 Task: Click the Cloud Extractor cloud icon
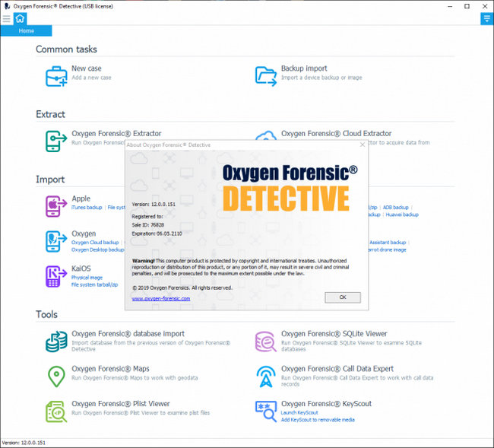pyautogui.click(x=266, y=135)
